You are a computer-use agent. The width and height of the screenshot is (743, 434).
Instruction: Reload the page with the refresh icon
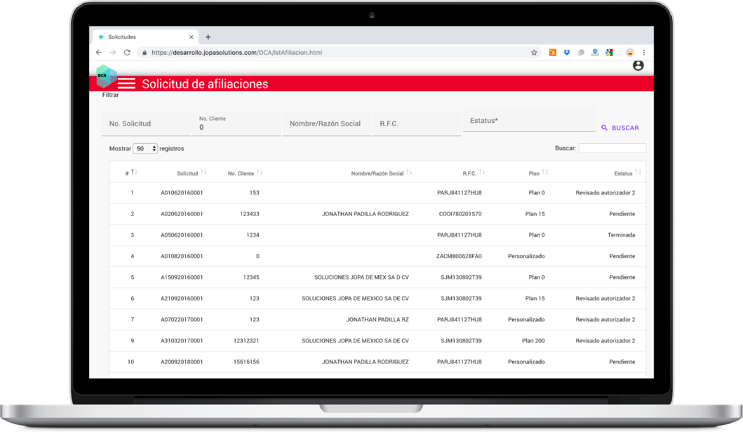click(127, 52)
